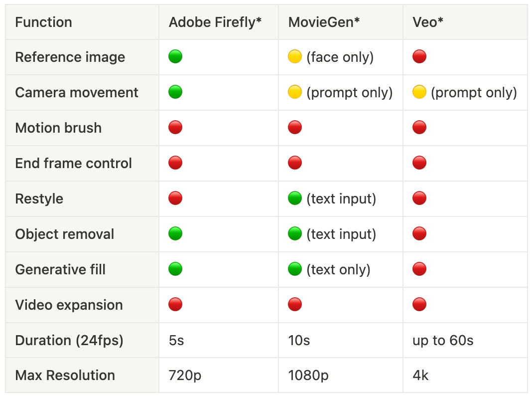Click the "up to 60s" cell
Screen dimensions: 532x398
pyautogui.click(x=443, y=340)
